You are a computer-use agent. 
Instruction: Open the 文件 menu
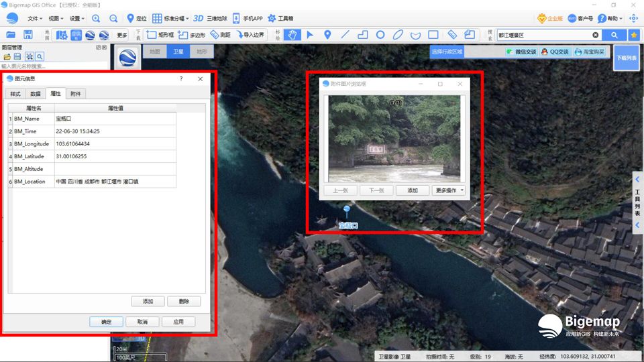[x=34, y=19]
